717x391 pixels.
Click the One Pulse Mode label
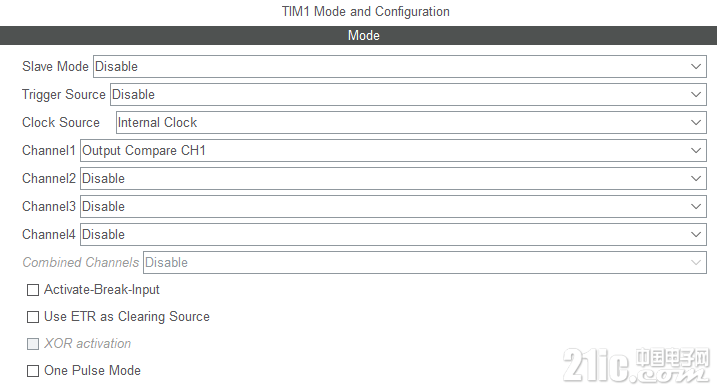click(92, 370)
